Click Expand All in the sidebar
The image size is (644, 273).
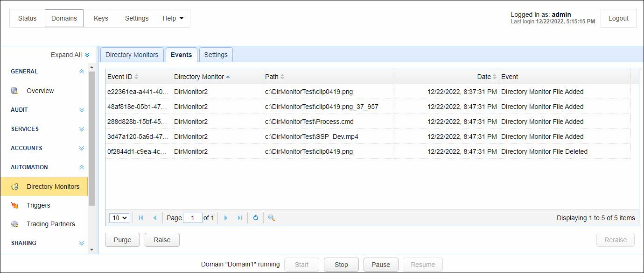click(x=70, y=55)
